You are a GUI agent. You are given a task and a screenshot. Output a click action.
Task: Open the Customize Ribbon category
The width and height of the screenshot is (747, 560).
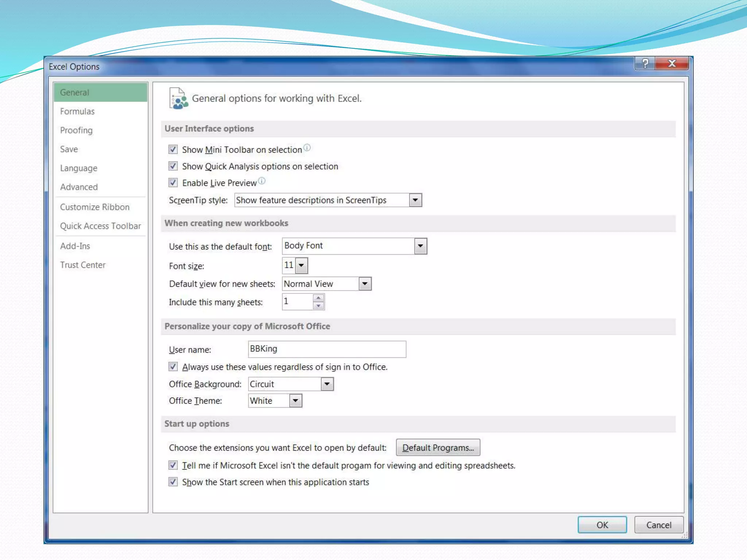95,207
